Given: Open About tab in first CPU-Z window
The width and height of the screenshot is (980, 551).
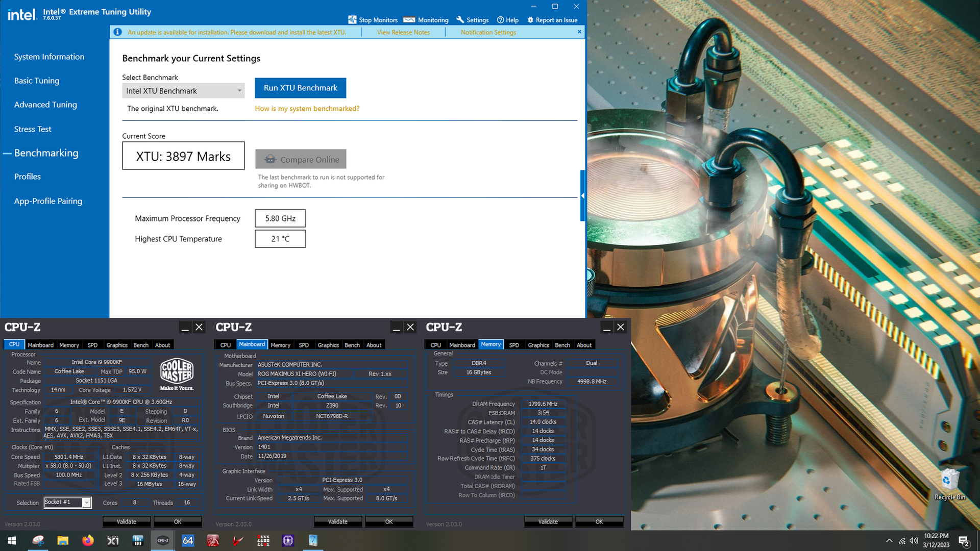Looking at the screenshot, I should [162, 345].
